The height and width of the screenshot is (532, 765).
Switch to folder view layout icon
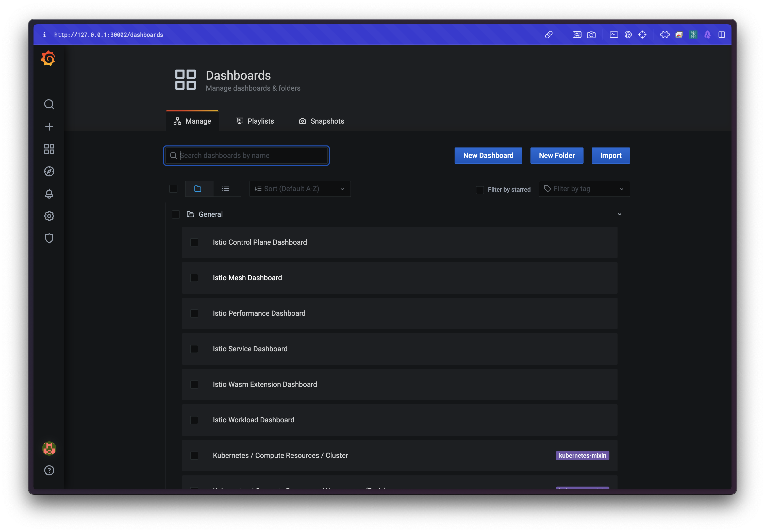pyautogui.click(x=199, y=189)
